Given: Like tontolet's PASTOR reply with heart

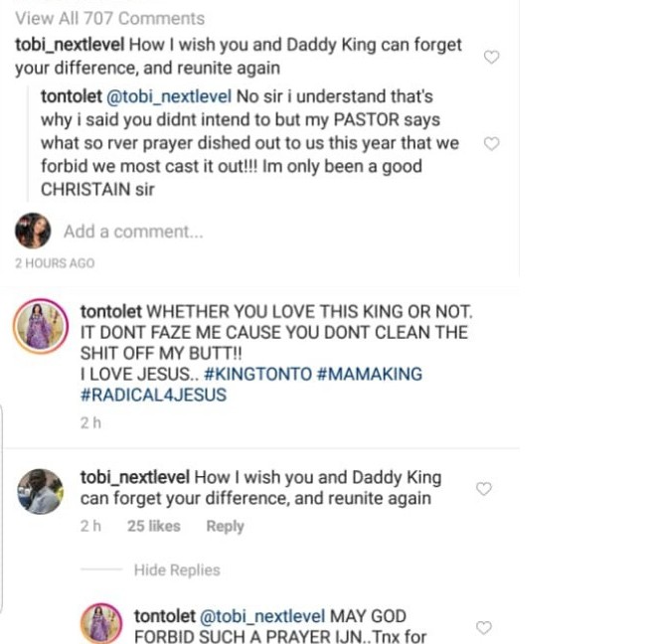Looking at the screenshot, I should pos(490,143).
